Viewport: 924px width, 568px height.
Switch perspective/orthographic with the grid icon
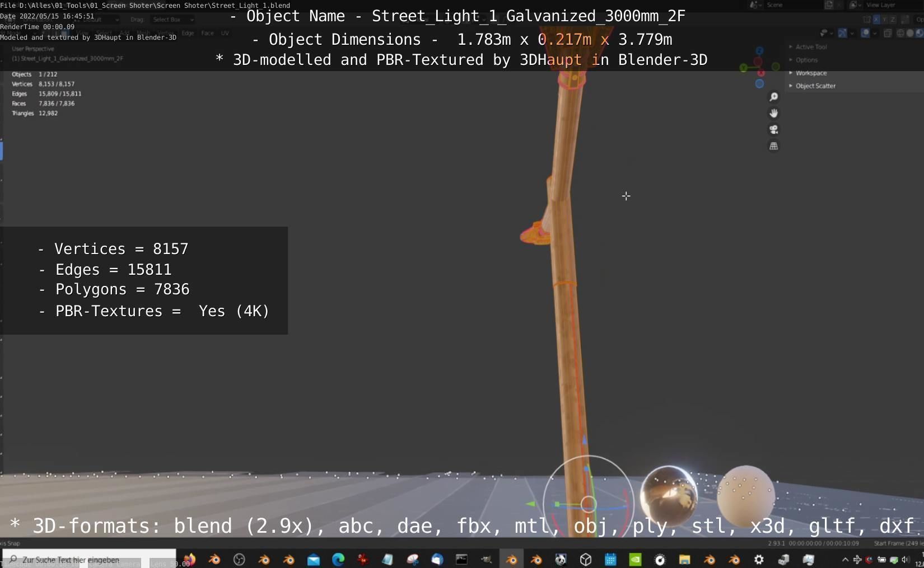point(773,146)
